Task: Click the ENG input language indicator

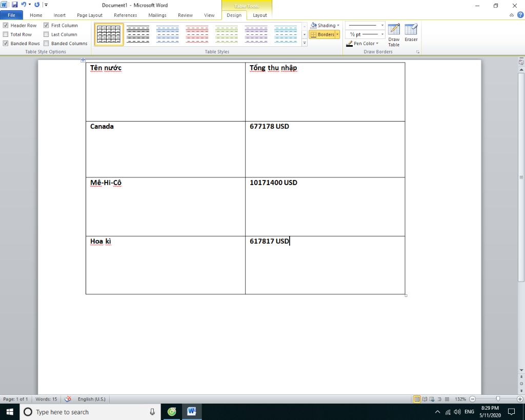Action: pos(469,412)
